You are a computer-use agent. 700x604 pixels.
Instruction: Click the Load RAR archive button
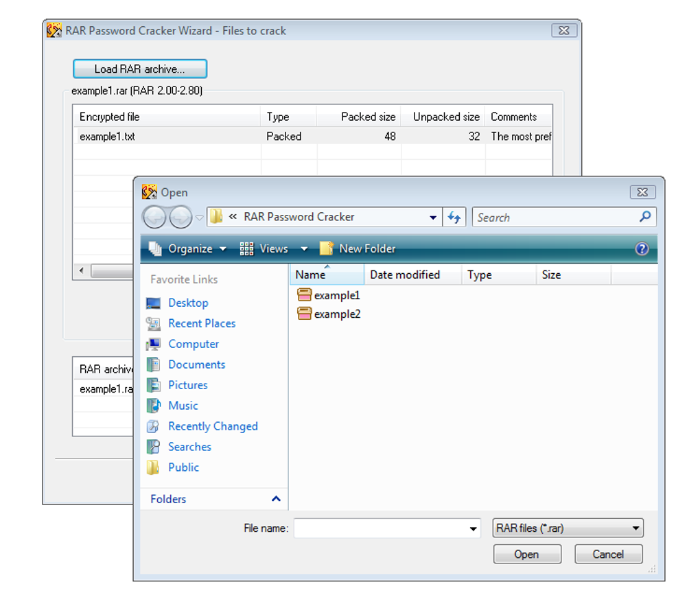pyautogui.click(x=140, y=69)
